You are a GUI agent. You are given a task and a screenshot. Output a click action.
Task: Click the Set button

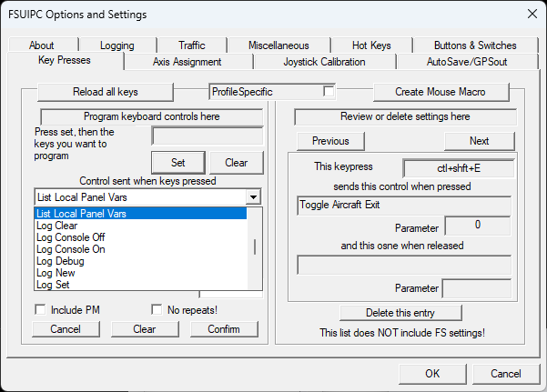point(178,163)
